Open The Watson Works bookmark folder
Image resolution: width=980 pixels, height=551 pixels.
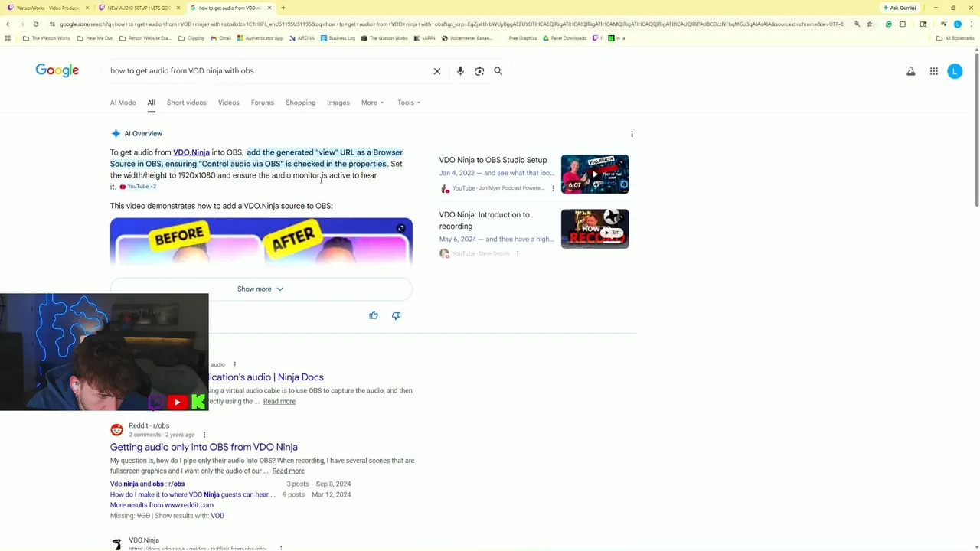click(46, 38)
